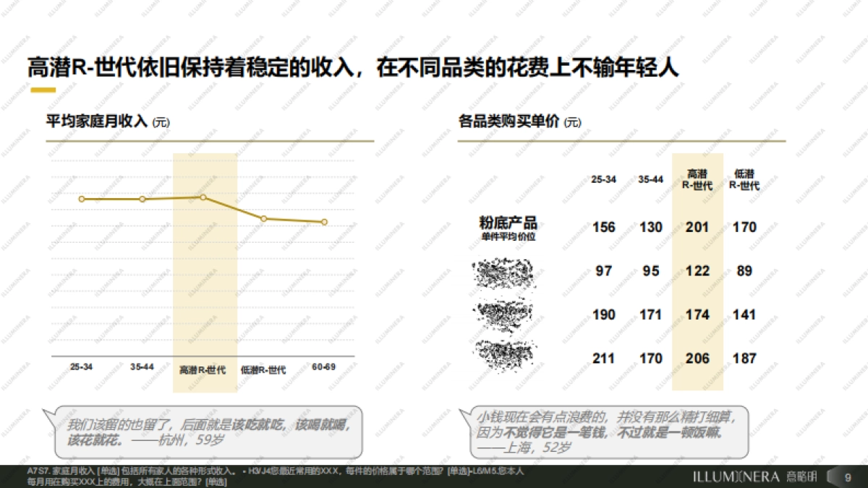Select the 25-34 column header
This screenshot has width=868, height=488.
tap(603, 180)
